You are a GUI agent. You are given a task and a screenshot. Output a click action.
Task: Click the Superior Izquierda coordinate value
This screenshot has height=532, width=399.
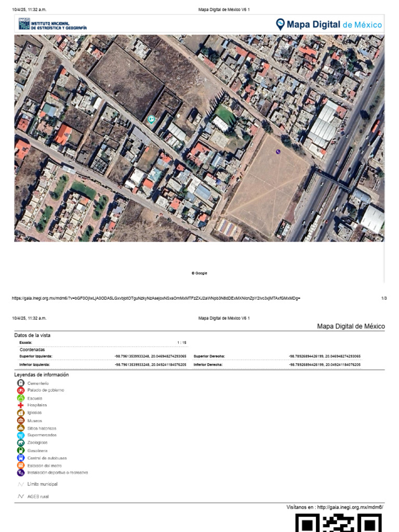[151, 356]
